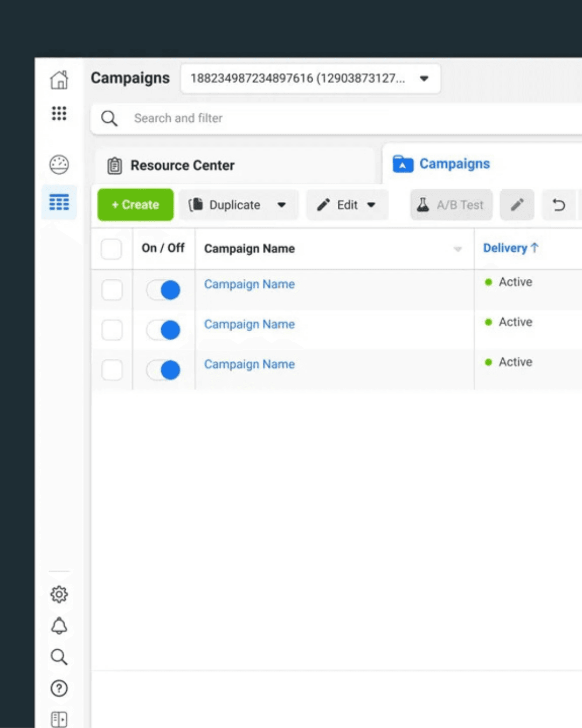Click the blue Campaigns folder icon
The width and height of the screenshot is (582, 728).
point(403,163)
